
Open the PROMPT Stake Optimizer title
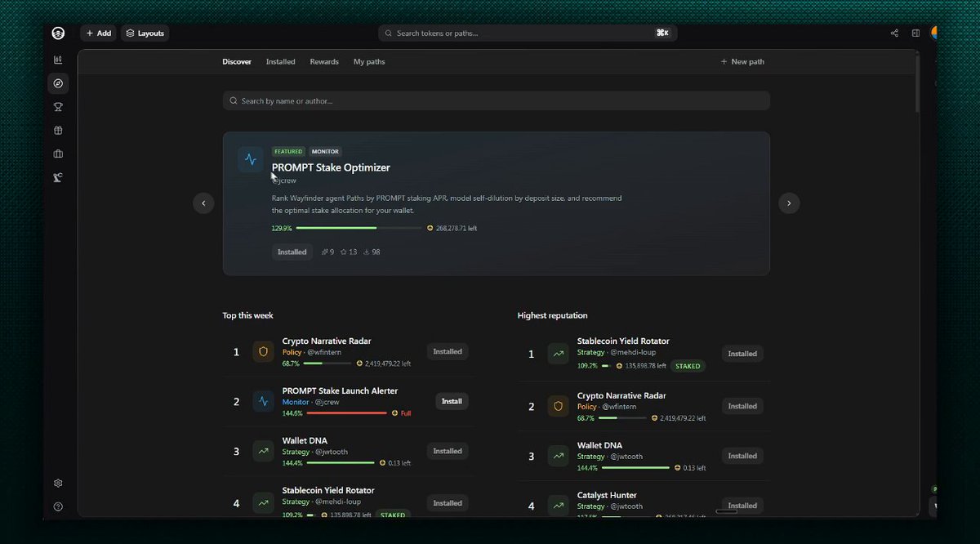click(331, 167)
